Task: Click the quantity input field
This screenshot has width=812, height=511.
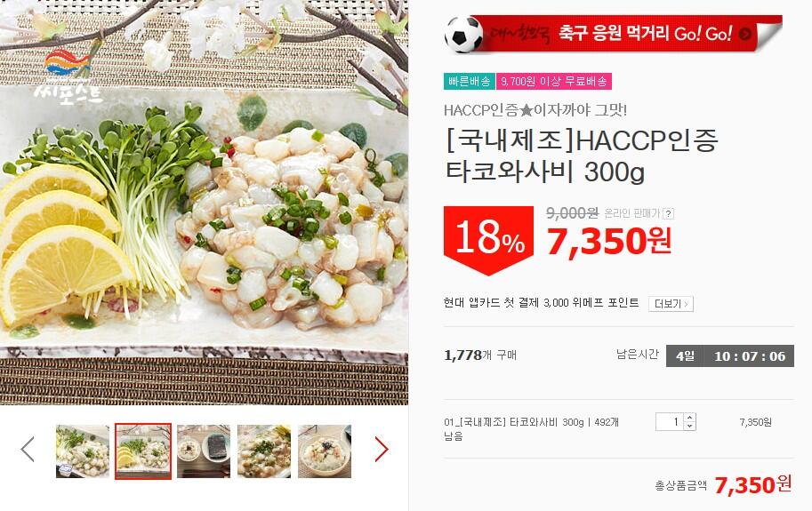Action: click(x=670, y=422)
